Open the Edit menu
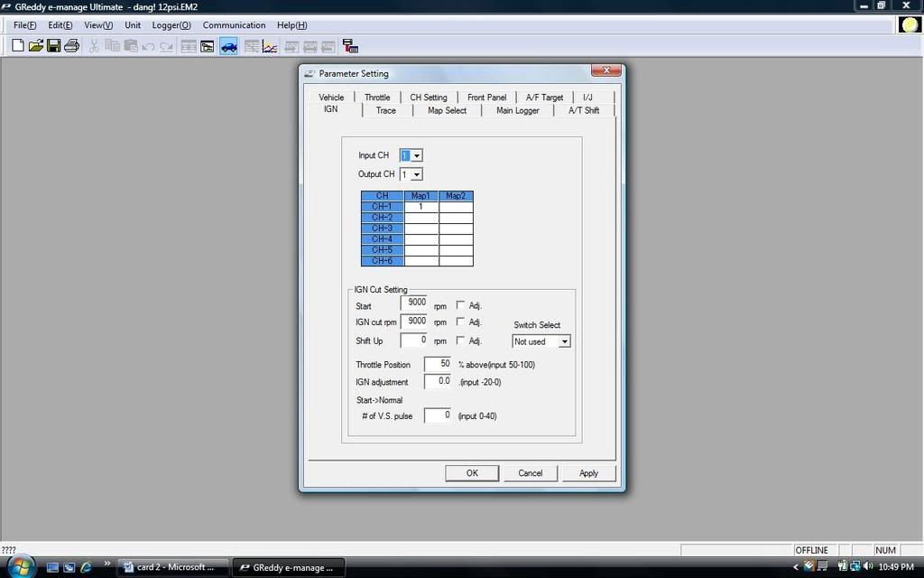This screenshot has height=578, width=924. pyautogui.click(x=60, y=25)
